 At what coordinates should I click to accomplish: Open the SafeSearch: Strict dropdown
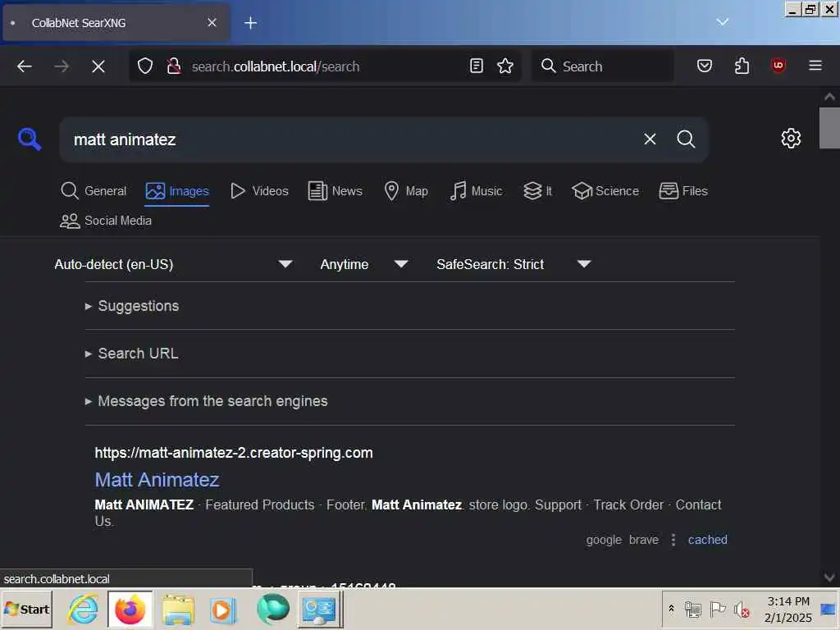(514, 264)
